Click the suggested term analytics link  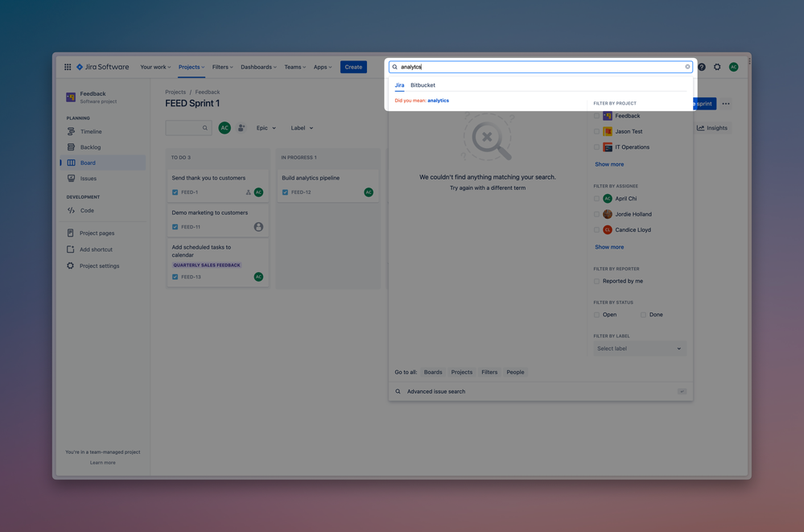click(x=438, y=101)
